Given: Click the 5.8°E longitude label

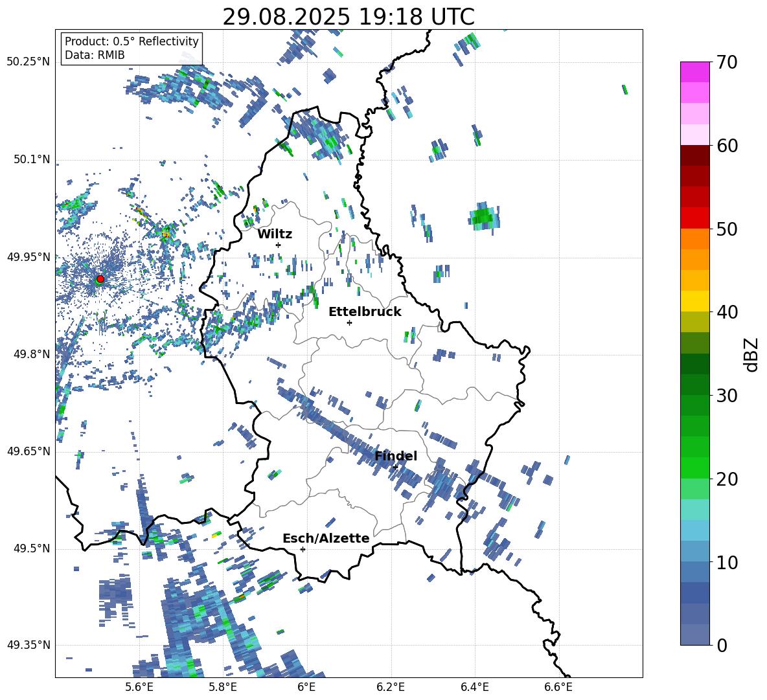Looking at the screenshot, I should [x=223, y=687].
